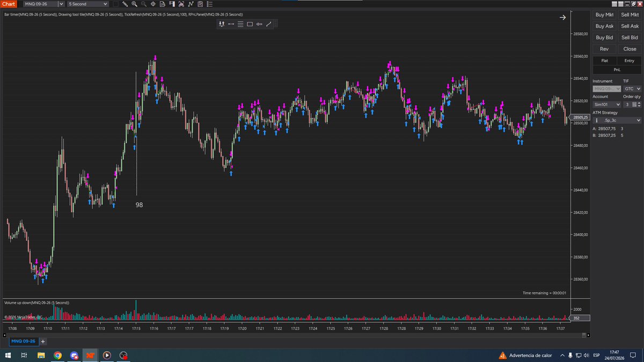Screen dimensions: 644x362
Task: Open the 5 Second interval dropdown
Action: [87, 4]
